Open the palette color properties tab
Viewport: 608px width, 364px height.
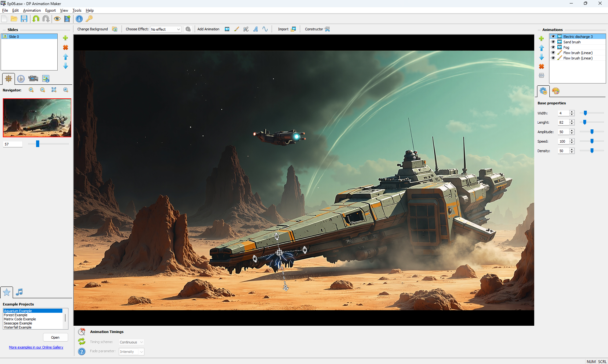[556, 91]
